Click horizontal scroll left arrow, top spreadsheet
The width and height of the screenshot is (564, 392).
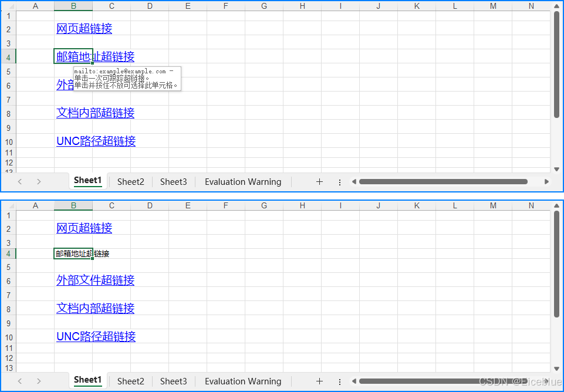[x=354, y=181]
